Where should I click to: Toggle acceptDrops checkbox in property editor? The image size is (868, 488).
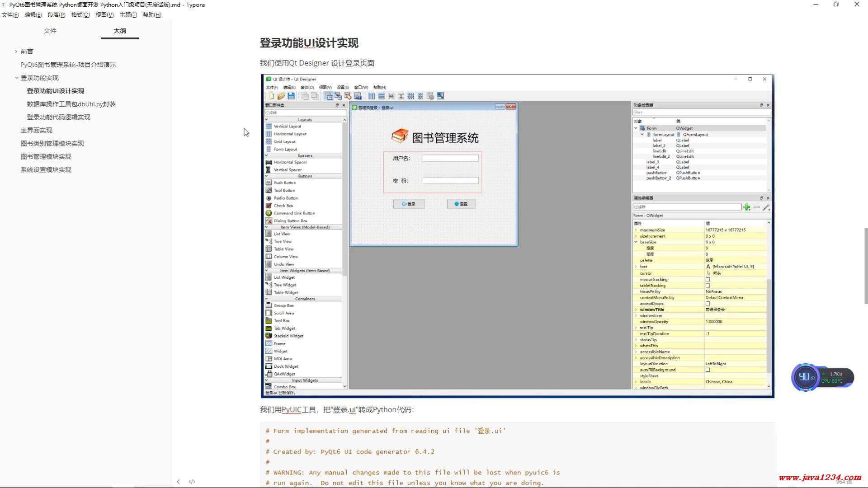(708, 304)
